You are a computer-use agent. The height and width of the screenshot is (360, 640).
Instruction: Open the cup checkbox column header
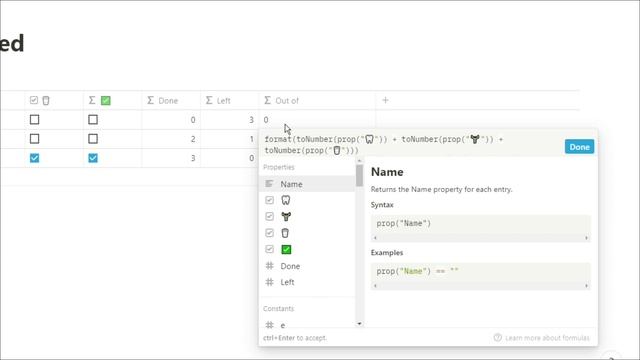pos(54,100)
